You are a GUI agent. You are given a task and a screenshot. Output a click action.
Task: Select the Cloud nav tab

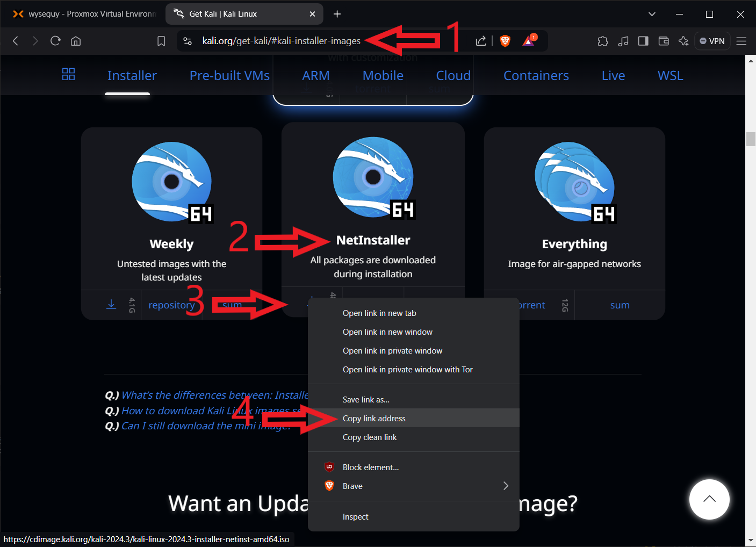pos(453,76)
